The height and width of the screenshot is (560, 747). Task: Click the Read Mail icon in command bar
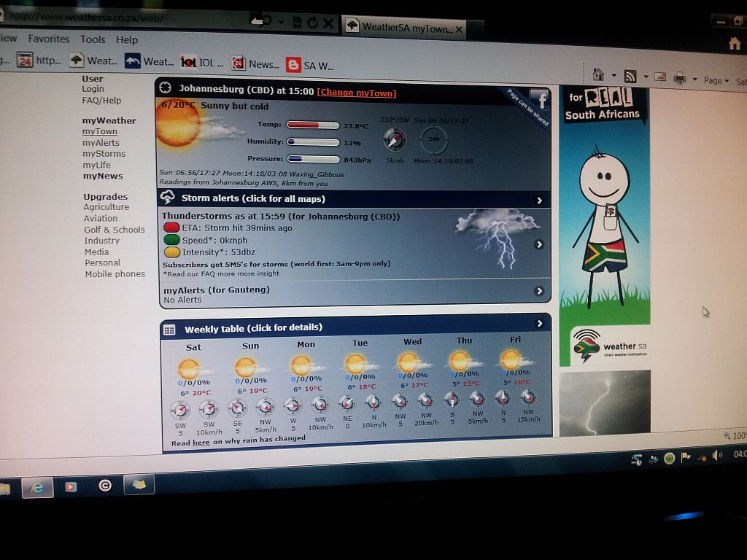pyautogui.click(x=659, y=77)
